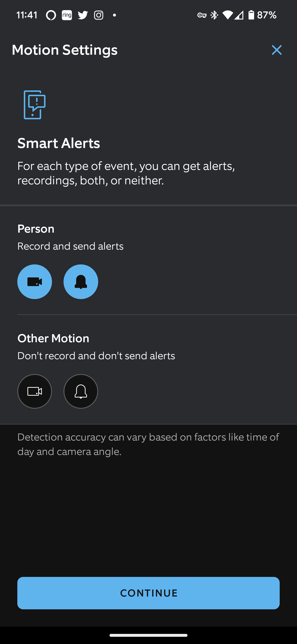
Task: Tap the Twitter notification icon
Action: [83, 15]
